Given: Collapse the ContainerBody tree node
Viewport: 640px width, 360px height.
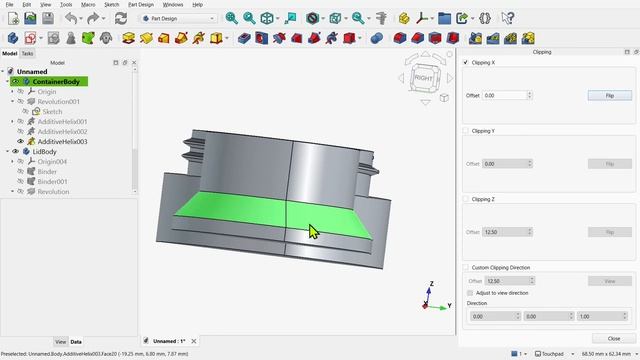Looking at the screenshot, I should [7, 82].
